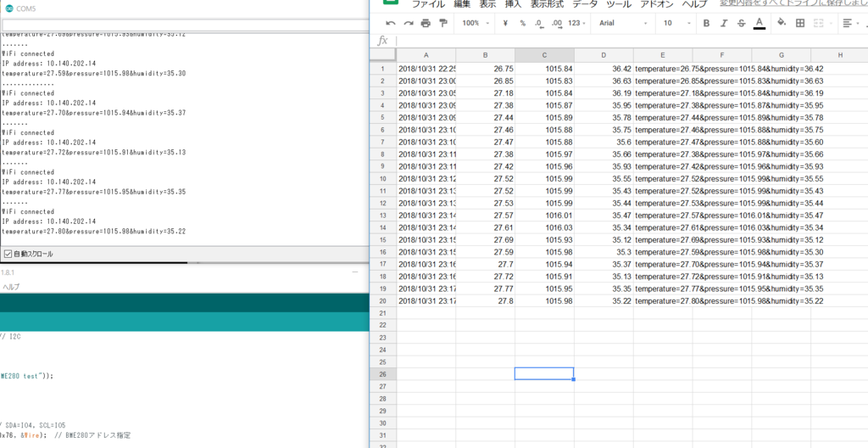Increase decimal places
This screenshot has height=448, width=868.
pos(557,23)
